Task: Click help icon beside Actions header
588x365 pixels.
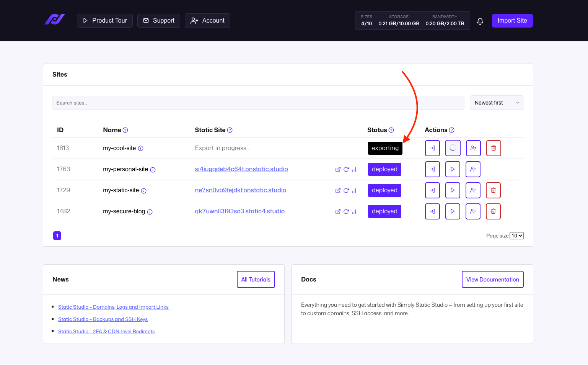Action: 452,130
